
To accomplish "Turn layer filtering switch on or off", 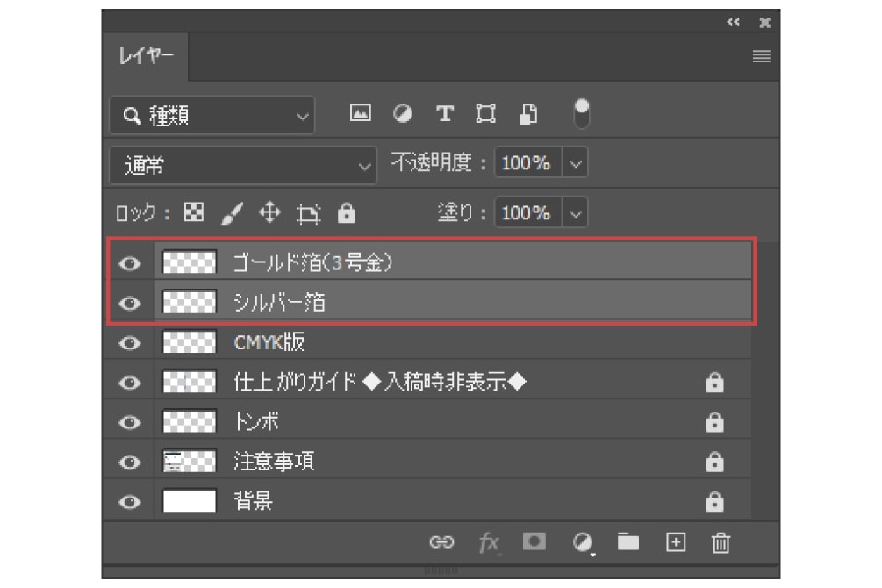I will point(582,113).
